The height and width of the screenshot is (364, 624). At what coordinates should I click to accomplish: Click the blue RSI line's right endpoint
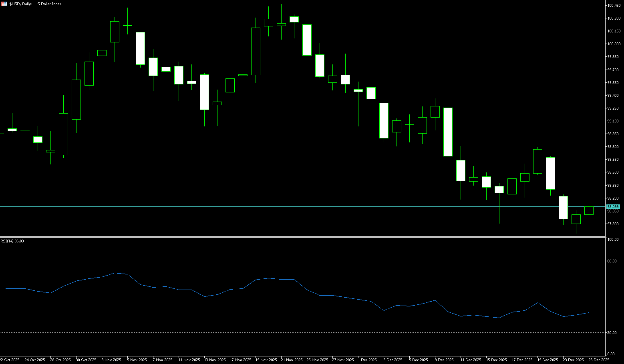tap(588, 313)
